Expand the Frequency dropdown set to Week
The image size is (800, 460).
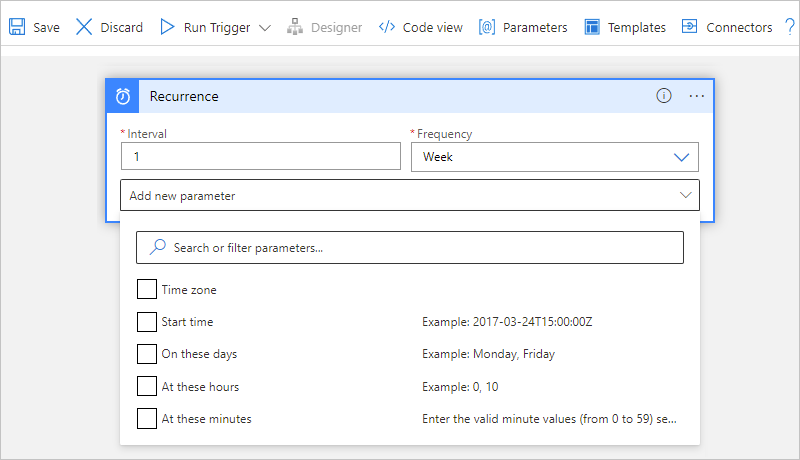coord(682,157)
